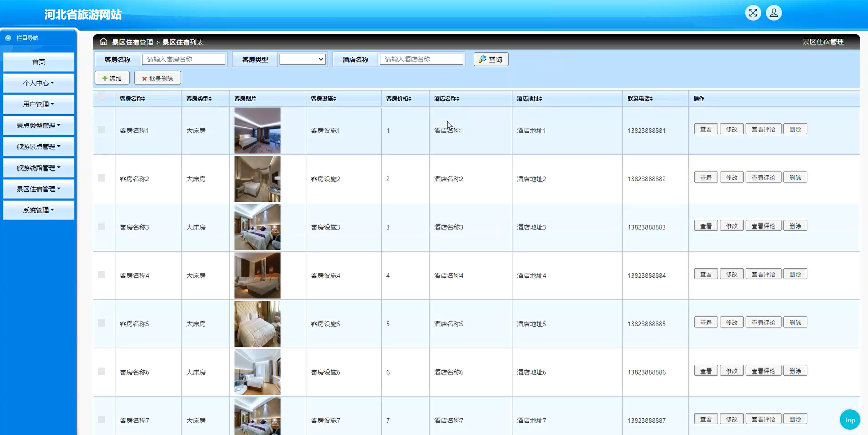This screenshot has width=868, height=435.
Task: Expand the 用户管理 sidebar menu
Action: (39, 104)
